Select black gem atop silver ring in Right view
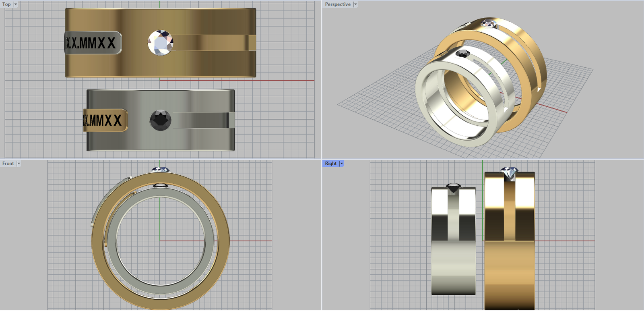644x311 pixels. (454, 188)
